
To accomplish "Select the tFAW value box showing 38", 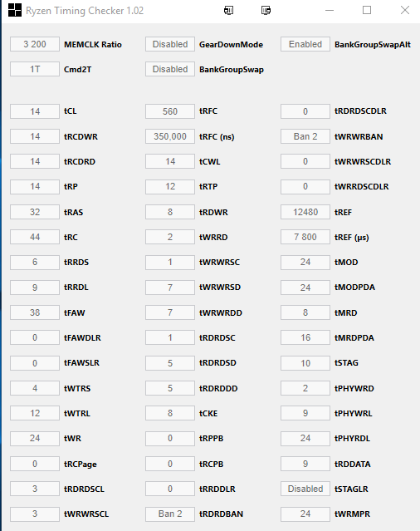I will pos(35,312).
